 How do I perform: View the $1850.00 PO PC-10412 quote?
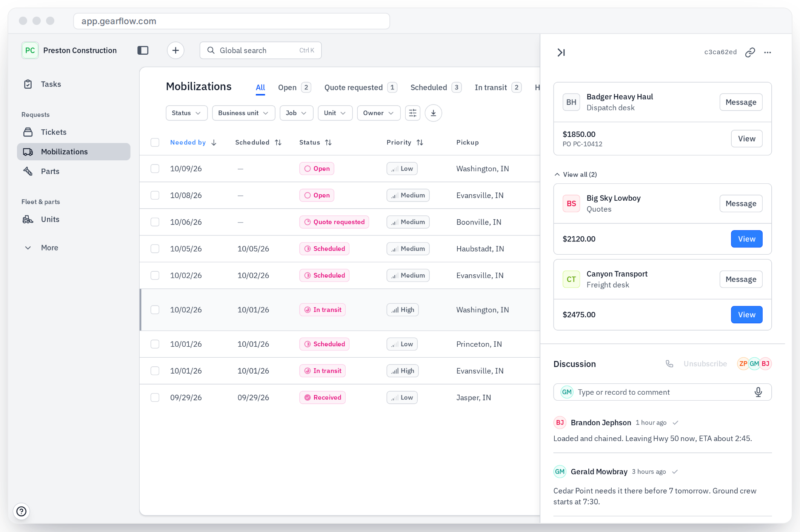point(746,138)
